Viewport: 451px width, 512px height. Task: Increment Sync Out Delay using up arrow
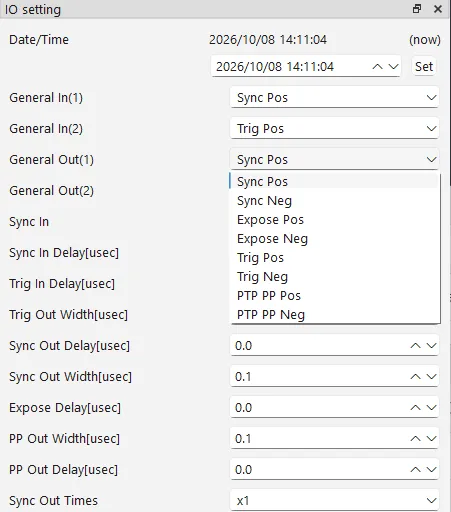click(415, 346)
